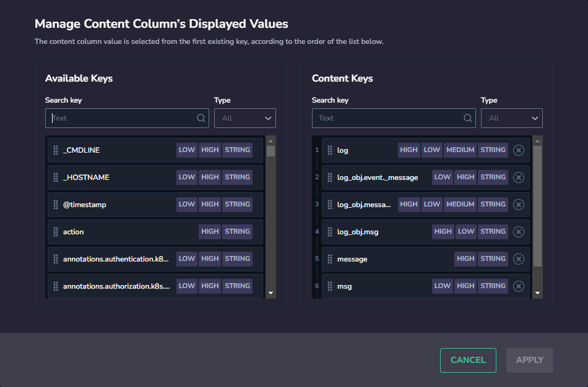This screenshot has width=588, height=387.
Task: Click the drag handle of the @timestamp key
Action: [x=56, y=205]
